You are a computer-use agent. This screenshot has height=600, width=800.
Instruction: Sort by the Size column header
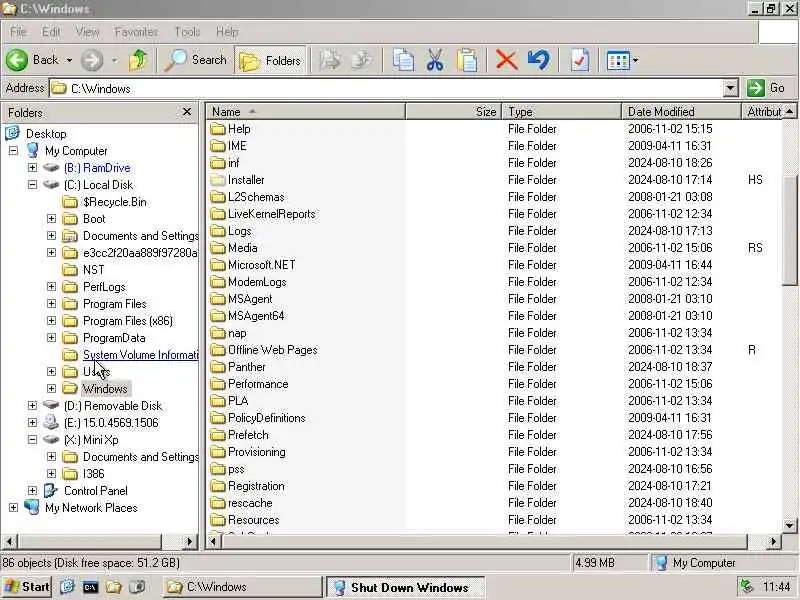pos(454,112)
